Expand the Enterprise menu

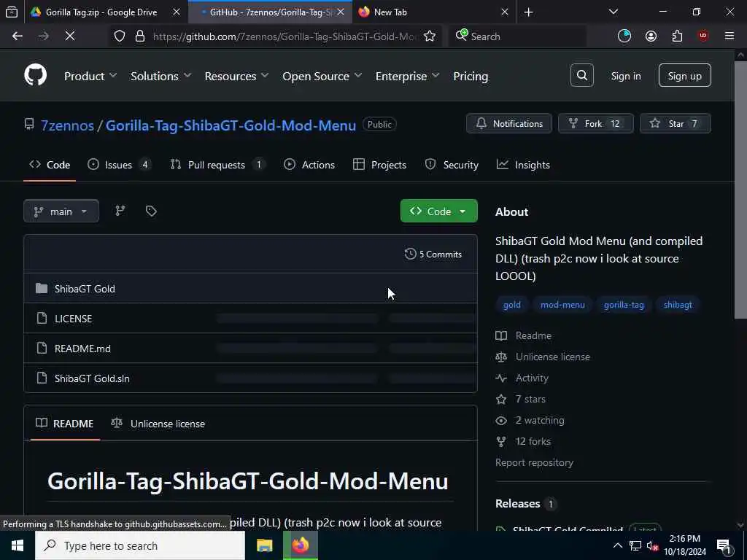pos(407,76)
